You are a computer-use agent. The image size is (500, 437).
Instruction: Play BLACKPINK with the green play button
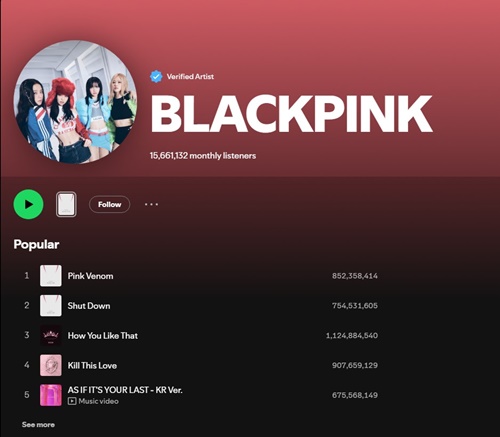click(x=28, y=204)
